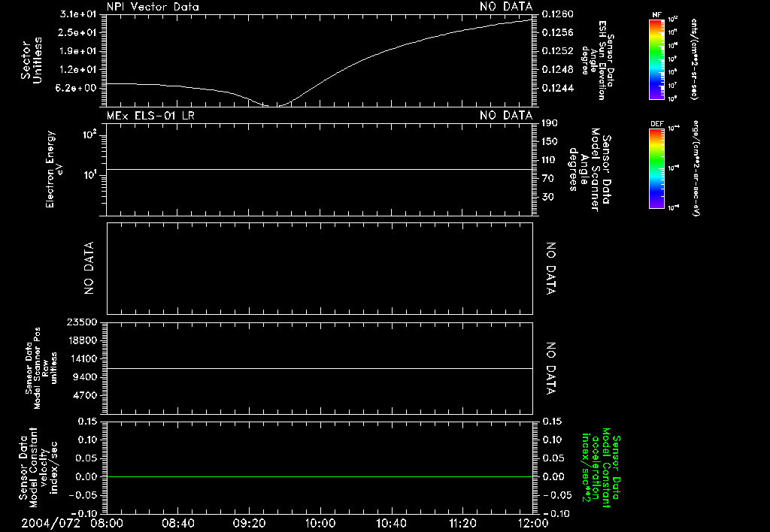The height and width of the screenshot is (532, 770).
Task: Click the 30 scanner angle tick label
Action: (x=547, y=197)
